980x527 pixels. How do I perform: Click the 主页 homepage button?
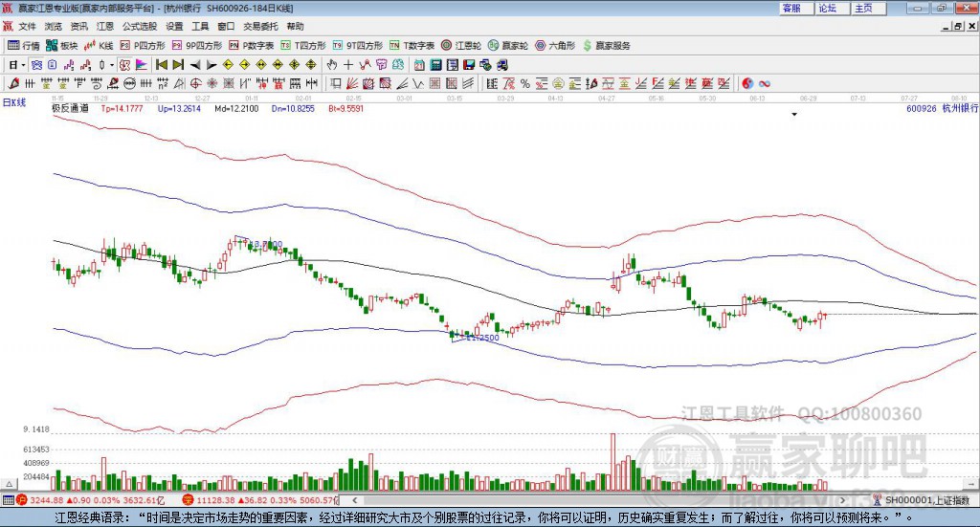[x=868, y=8]
